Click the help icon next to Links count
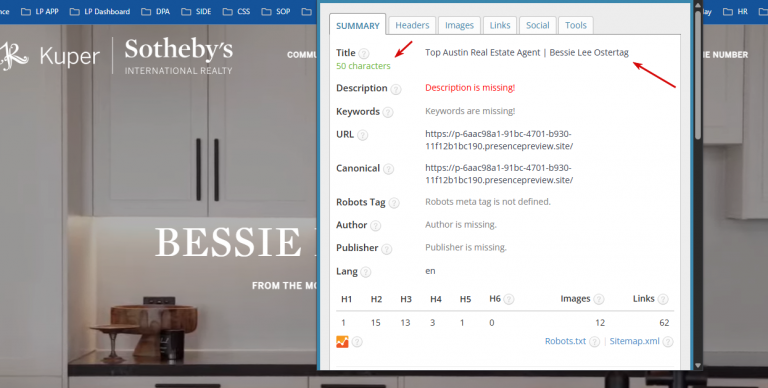The height and width of the screenshot is (388, 768). click(x=663, y=299)
